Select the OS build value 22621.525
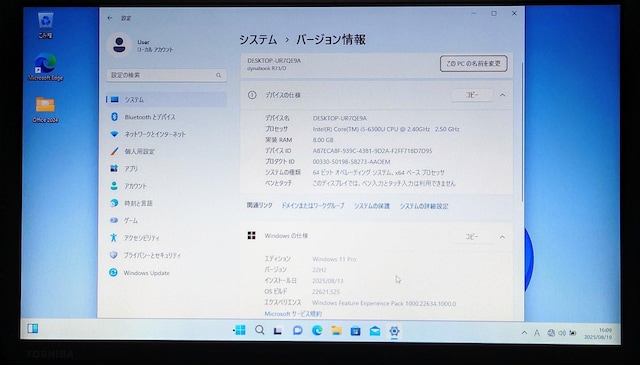The width and height of the screenshot is (640, 365). click(326, 292)
